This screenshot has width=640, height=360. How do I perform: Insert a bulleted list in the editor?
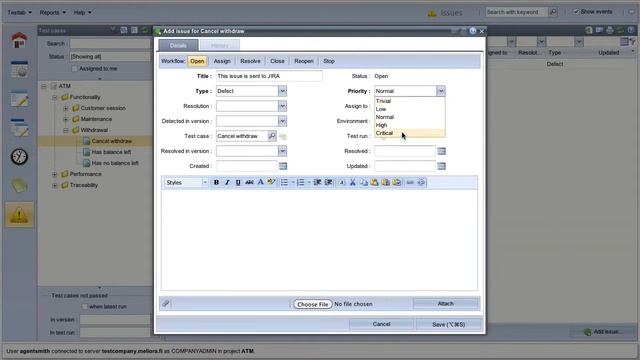(284, 182)
